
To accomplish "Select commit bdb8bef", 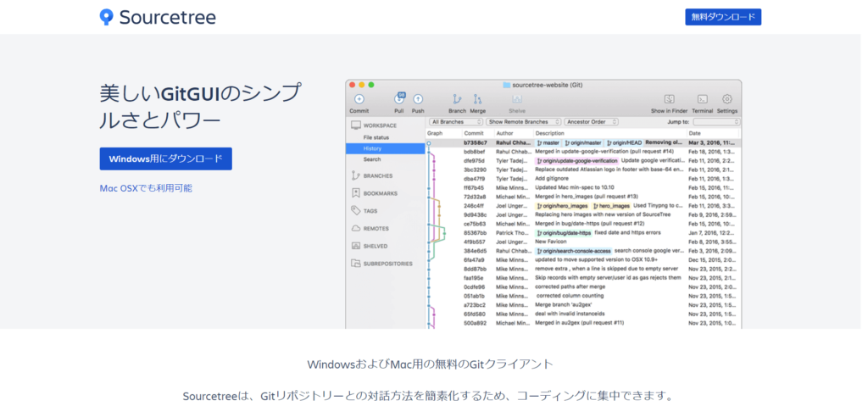I will point(583,151).
